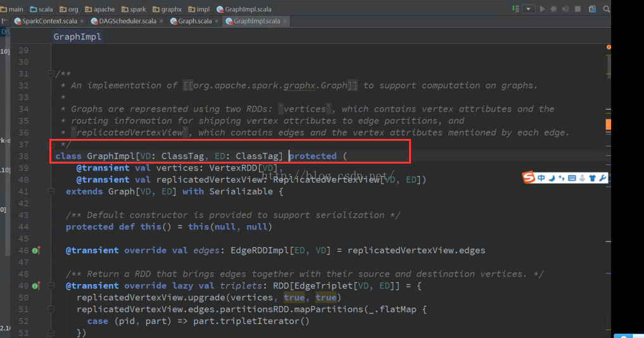Open the Project Structure icon

592,9
